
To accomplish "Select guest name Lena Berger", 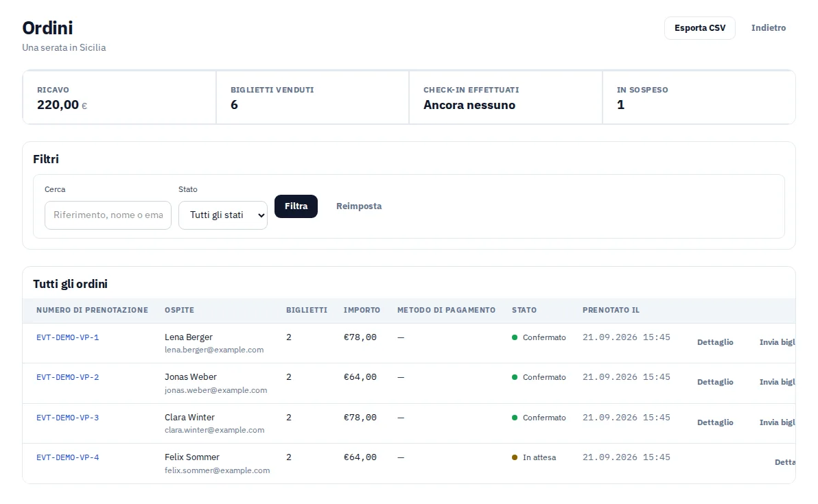I will pyautogui.click(x=188, y=337).
